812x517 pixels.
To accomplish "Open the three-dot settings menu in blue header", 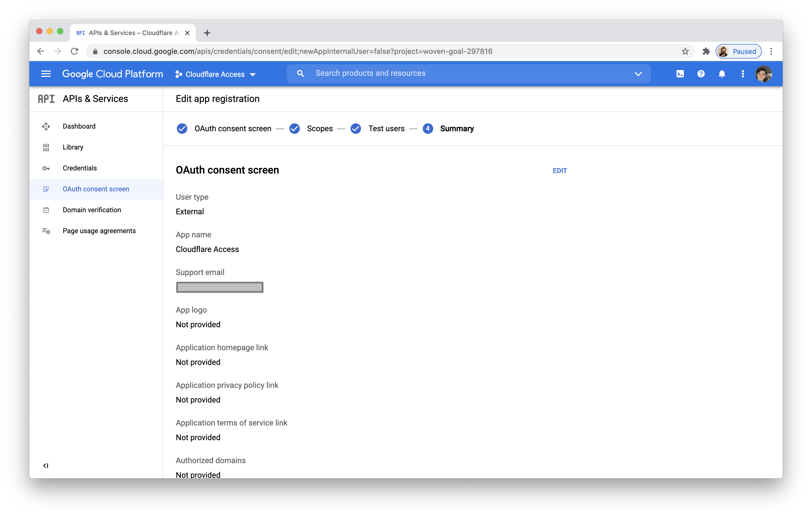I will point(742,74).
